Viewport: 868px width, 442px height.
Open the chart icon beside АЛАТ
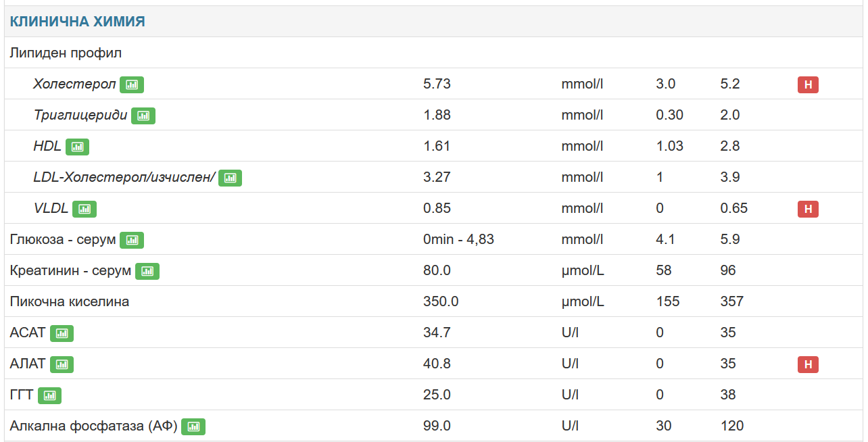point(62,364)
